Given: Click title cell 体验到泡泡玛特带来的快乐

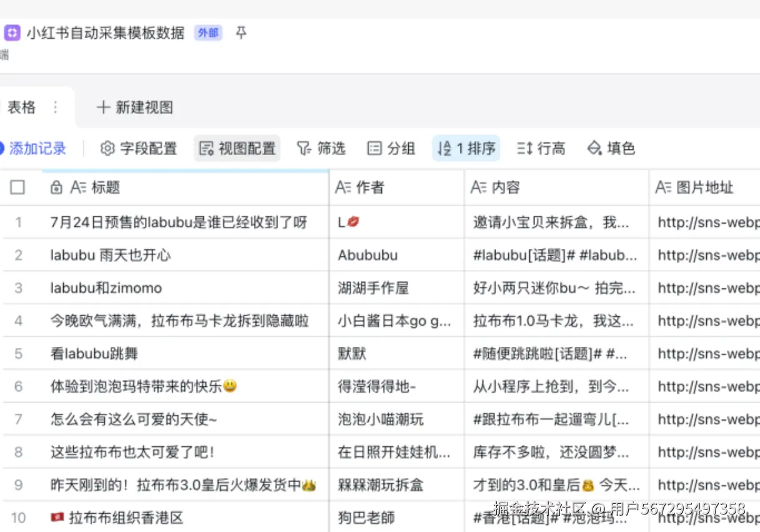Looking at the screenshot, I should click(184, 386).
